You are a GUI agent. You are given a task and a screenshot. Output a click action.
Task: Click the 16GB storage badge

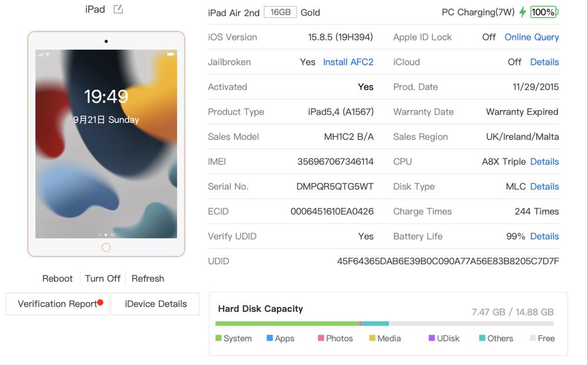tap(280, 12)
